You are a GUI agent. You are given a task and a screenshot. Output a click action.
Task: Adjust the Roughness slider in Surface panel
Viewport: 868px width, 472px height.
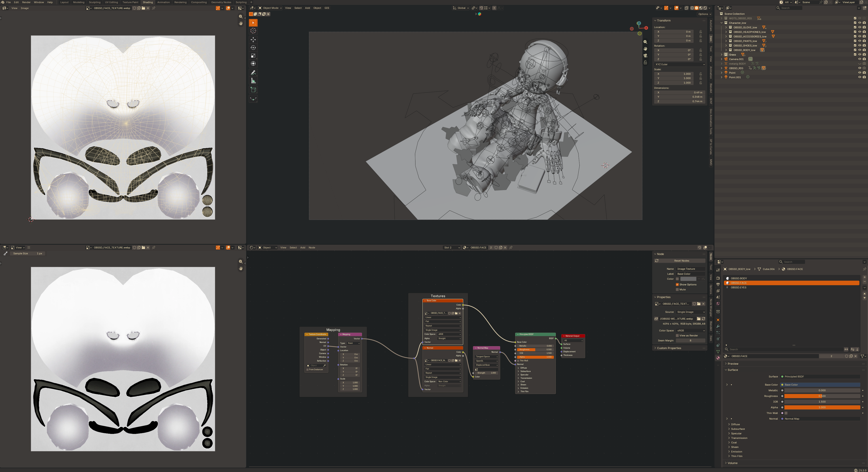pyautogui.click(x=822, y=396)
